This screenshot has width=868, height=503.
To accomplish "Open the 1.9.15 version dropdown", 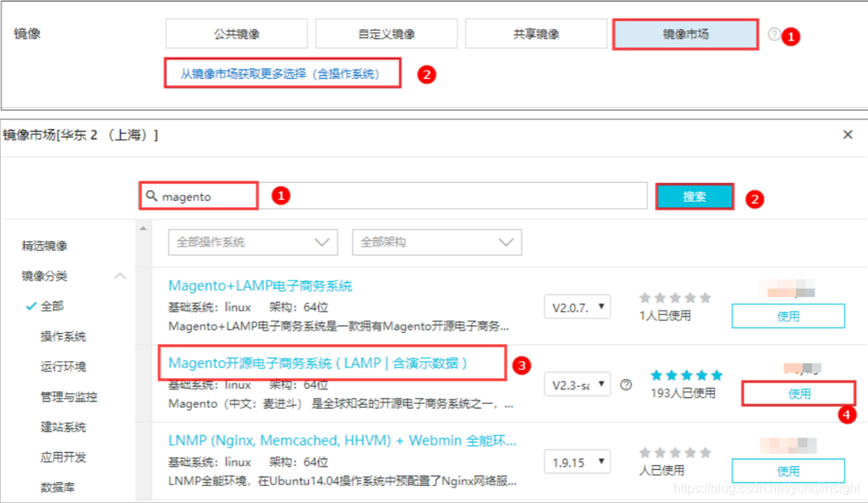I will point(578,462).
